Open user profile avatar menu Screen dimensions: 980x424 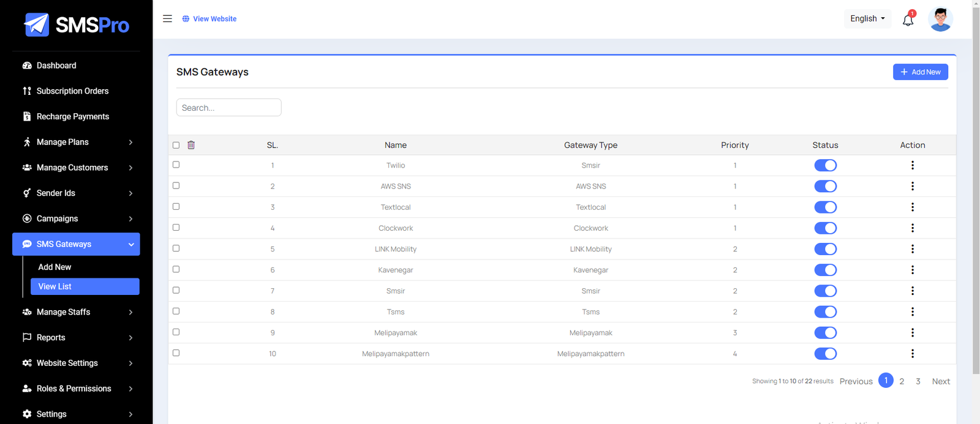[940, 19]
